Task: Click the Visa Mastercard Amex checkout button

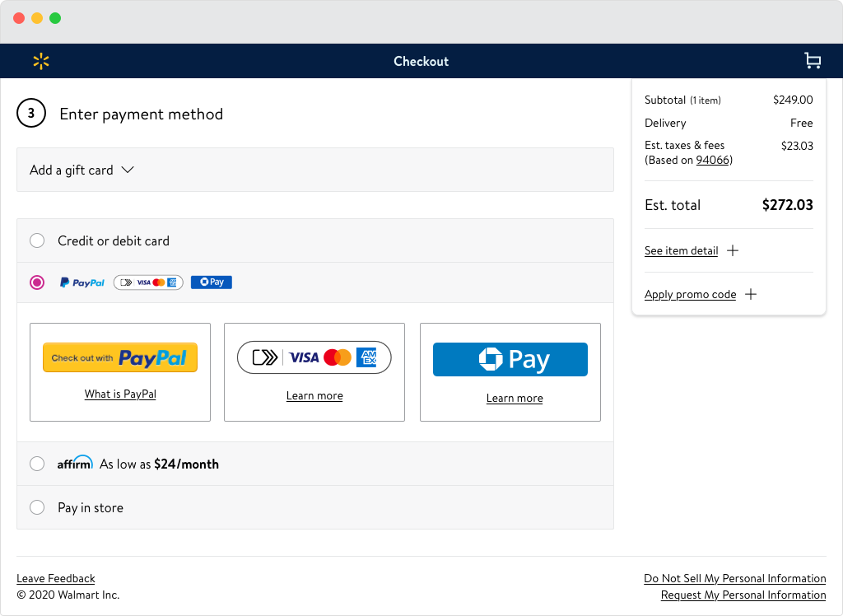Action: point(314,357)
